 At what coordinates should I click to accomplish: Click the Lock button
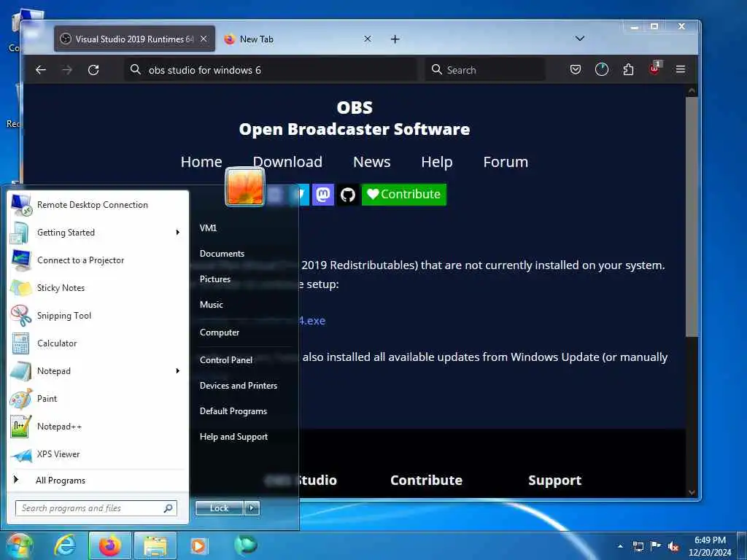click(219, 508)
